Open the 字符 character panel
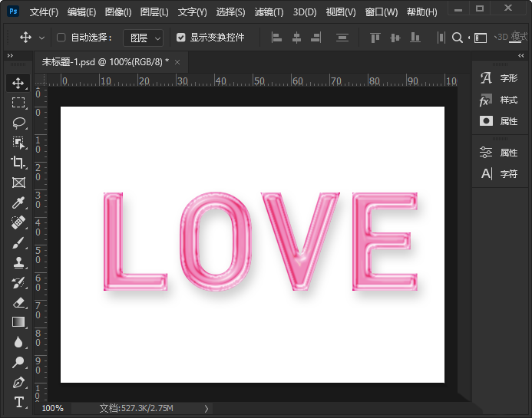Viewport: 532px width, 418px height. [499, 174]
